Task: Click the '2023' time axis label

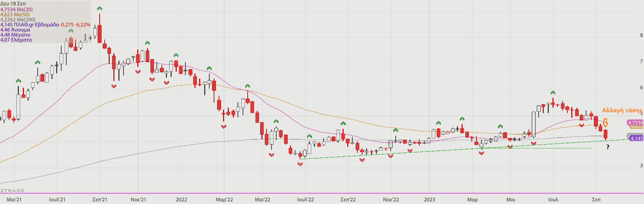Action: tap(429, 200)
